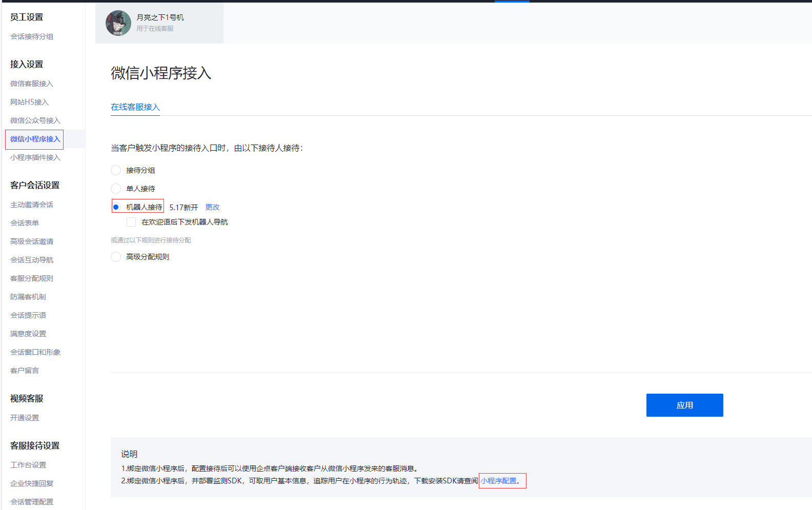The height and width of the screenshot is (510, 812).
Task: Open 企业快捷回复 in the sidebar
Action: point(32,483)
